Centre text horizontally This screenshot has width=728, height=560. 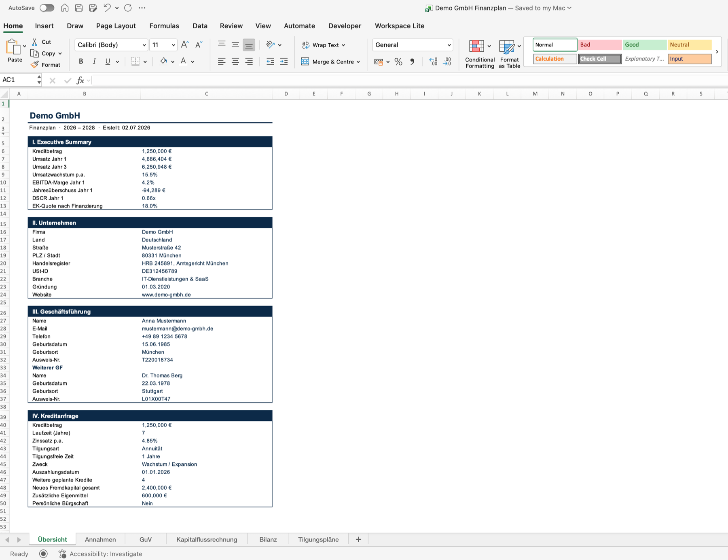click(235, 62)
